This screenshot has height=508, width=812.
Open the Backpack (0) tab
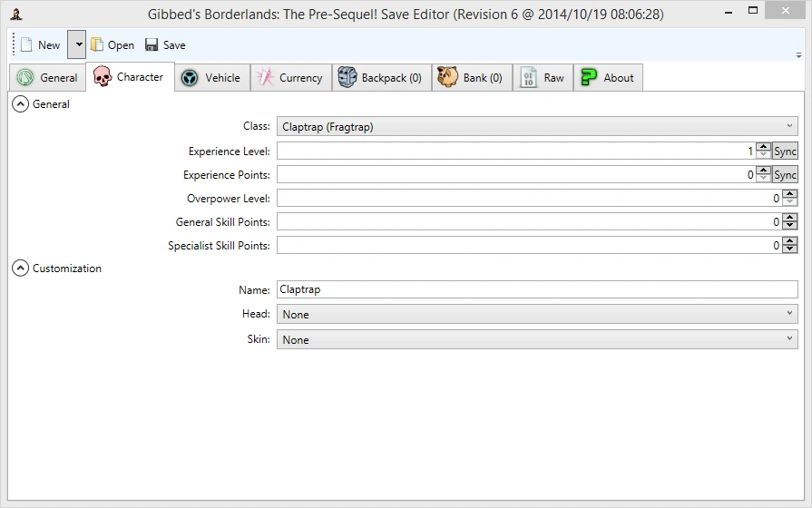(382, 78)
